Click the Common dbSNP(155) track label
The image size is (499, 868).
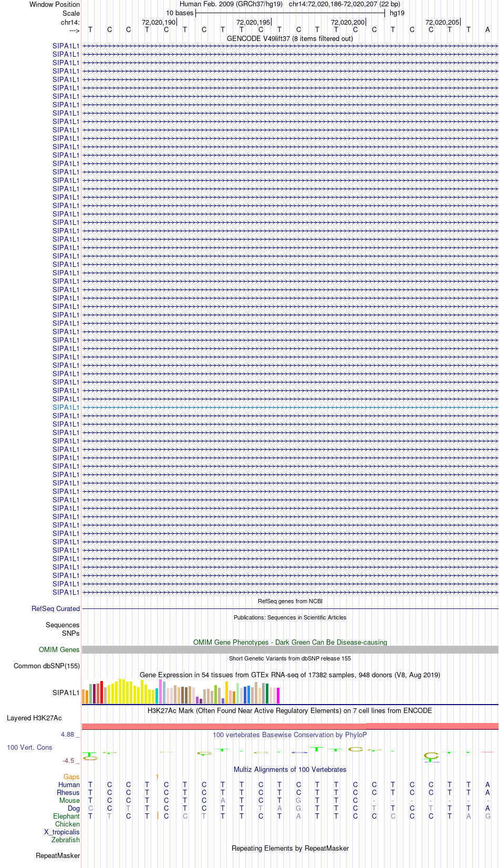[x=47, y=666]
